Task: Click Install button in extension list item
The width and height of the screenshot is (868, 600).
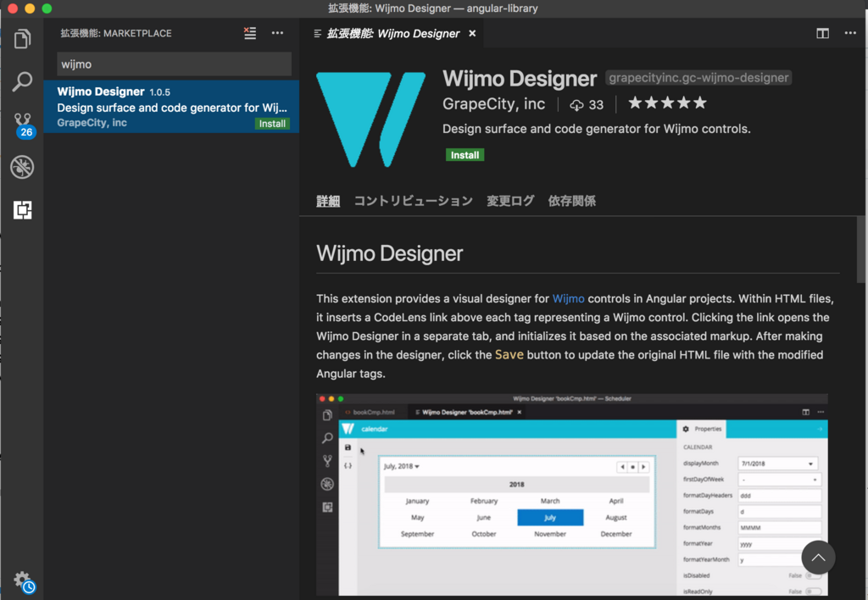Action: pyautogui.click(x=272, y=124)
